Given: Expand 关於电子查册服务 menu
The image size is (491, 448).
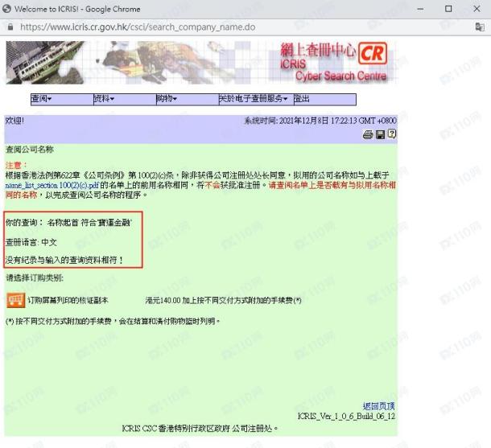Looking at the screenshot, I should [x=253, y=99].
